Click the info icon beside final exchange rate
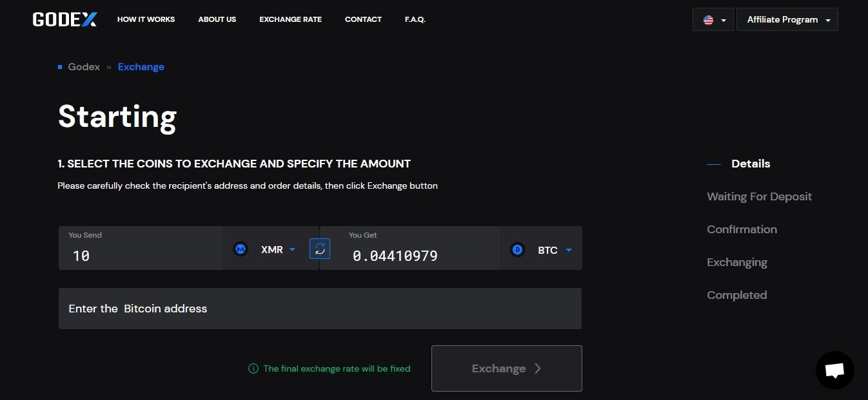 coord(253,368)
